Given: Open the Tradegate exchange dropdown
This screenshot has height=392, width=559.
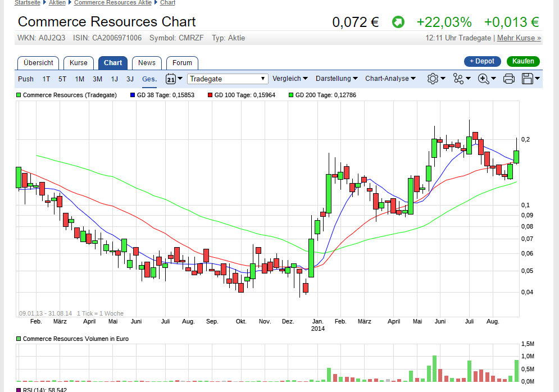Looking at the screenshot, I should coord(227,79).
